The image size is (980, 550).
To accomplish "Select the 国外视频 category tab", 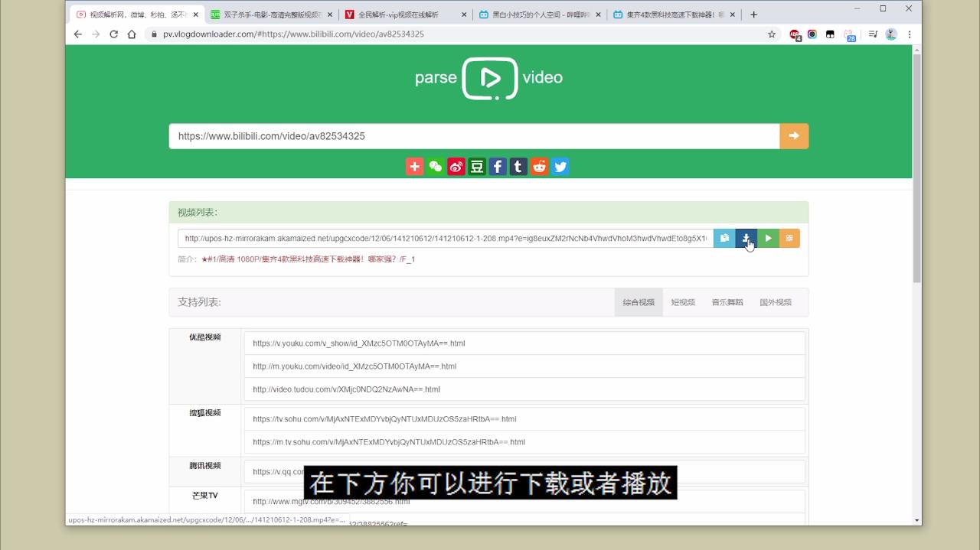I will tap(776, 302).
